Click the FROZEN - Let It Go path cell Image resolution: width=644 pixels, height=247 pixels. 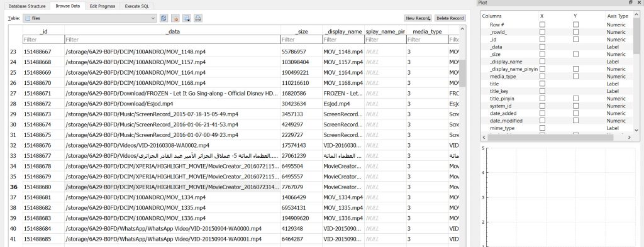click(172, 93)
